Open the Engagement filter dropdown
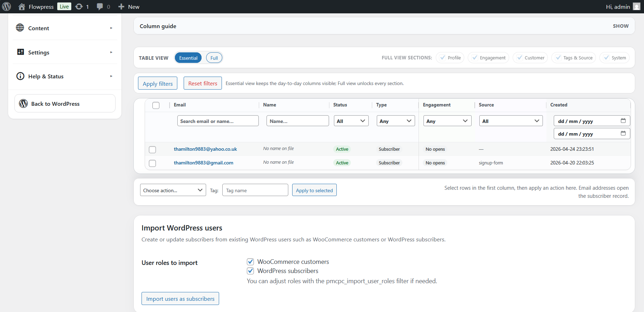This screenshot has width=644, height=312. click(447, 121)
